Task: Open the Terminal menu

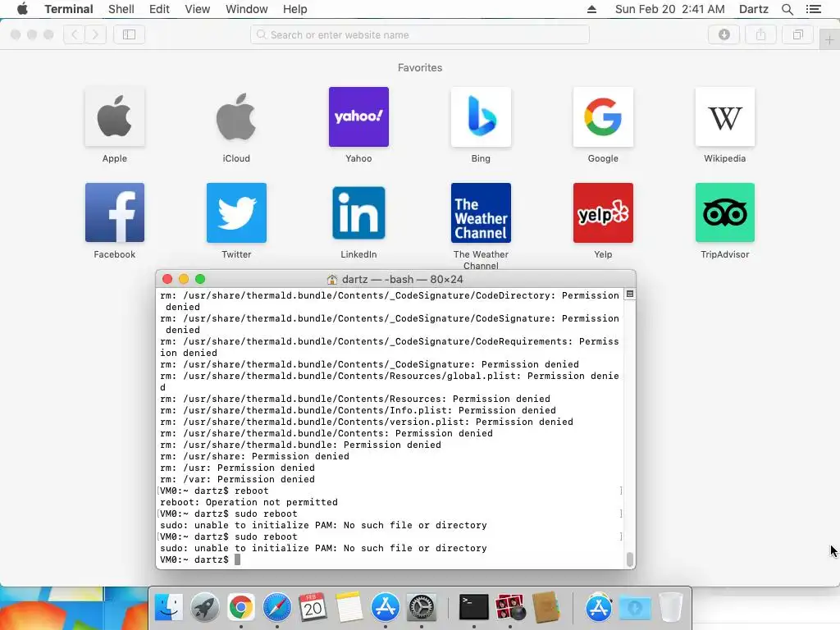Action: pyautogui.click(x=69, y=9)
